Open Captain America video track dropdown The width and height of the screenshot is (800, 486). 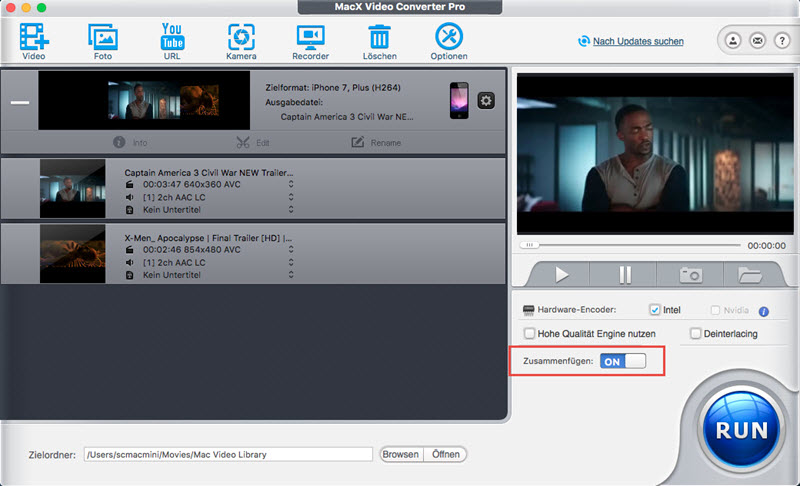[x=291, y=184]
